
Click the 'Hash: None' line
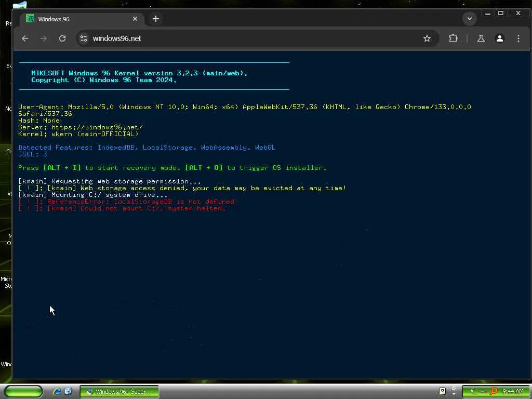tap(39, 121)
